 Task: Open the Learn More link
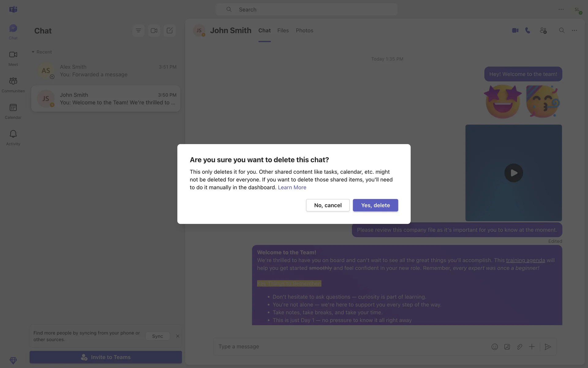pyautogui.click(x=292, y=187)
